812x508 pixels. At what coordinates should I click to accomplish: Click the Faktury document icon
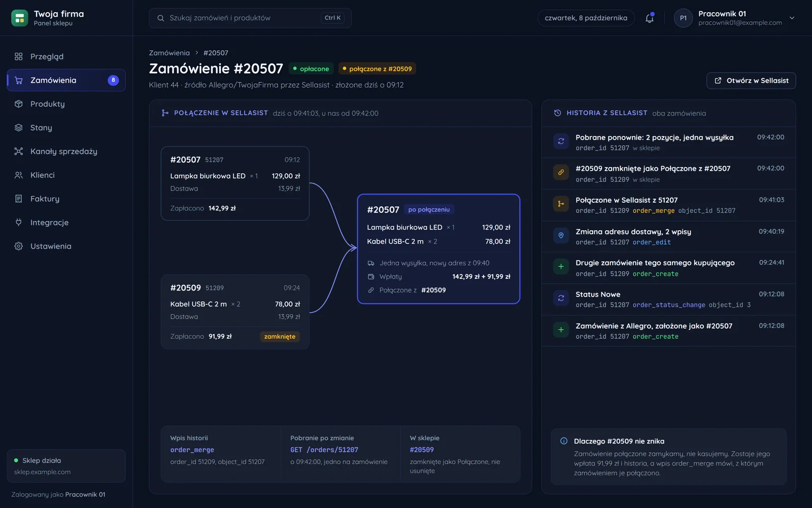[x=19, y=199]
